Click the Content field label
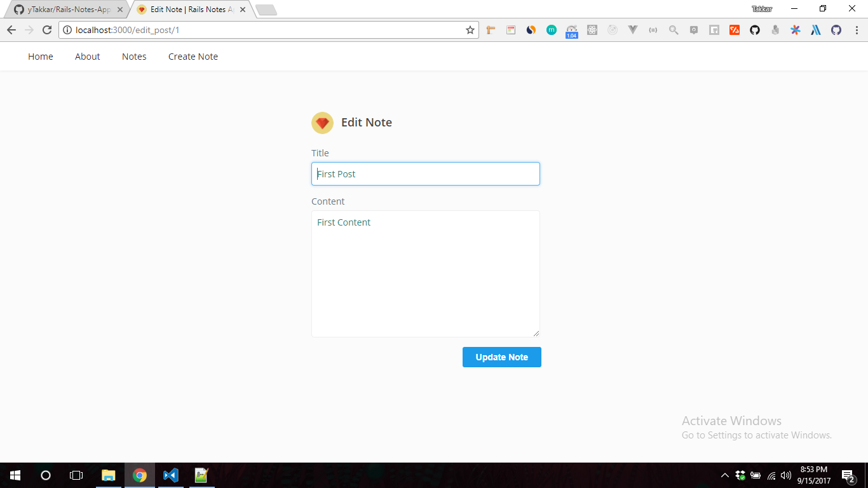This screenshot has width=868, height=488. [x=328, y=201]
